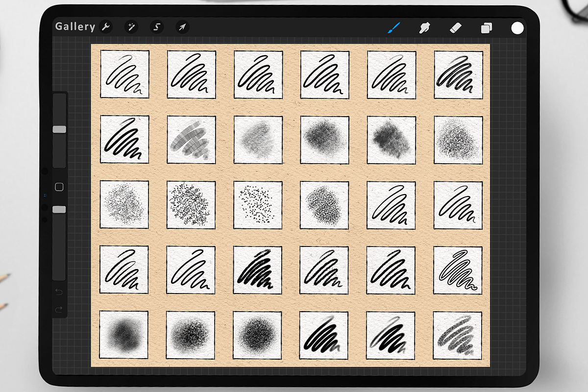Tap the sparse scattered dots swatch

tap(258, 205)
